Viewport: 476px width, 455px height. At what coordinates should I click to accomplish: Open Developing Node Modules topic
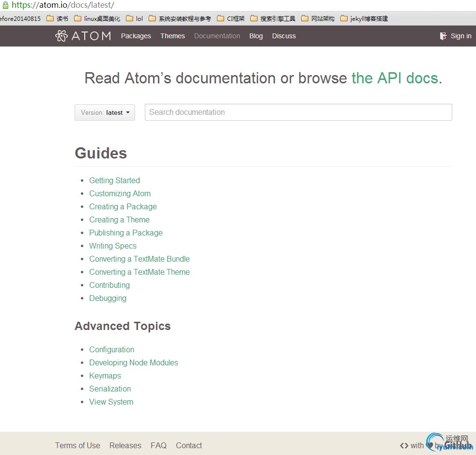coord(134,362)
